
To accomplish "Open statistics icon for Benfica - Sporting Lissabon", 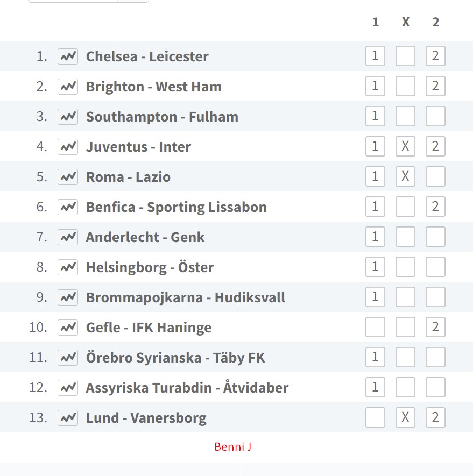I will click(x=68, y=207).
